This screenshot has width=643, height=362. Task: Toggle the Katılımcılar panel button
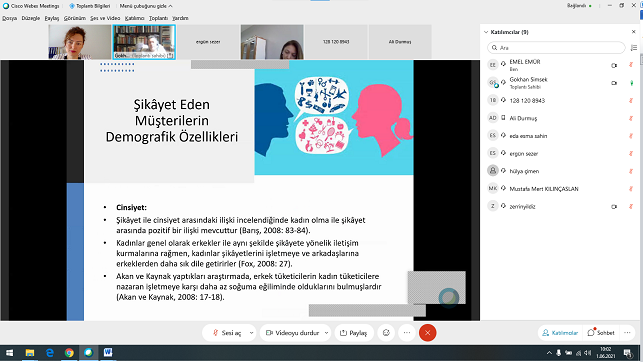click(560, 333)
